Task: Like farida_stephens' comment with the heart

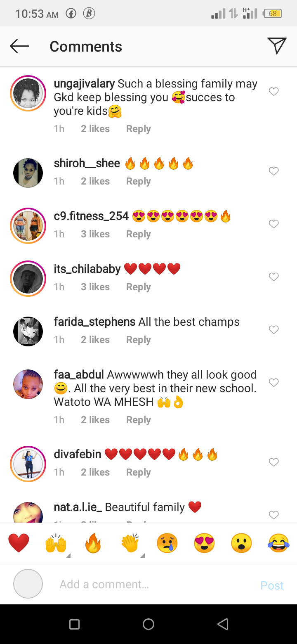Action: [274, 330]
